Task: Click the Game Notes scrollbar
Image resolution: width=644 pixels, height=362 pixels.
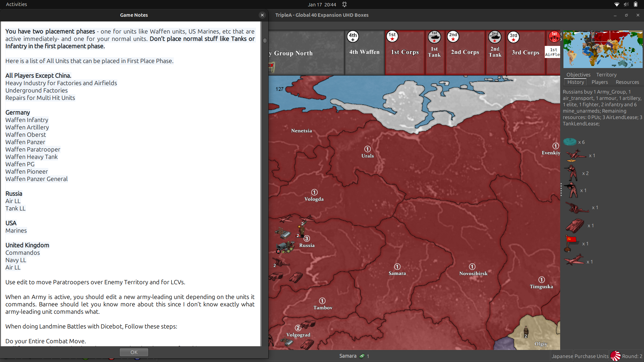Action: tap(265, 40)
